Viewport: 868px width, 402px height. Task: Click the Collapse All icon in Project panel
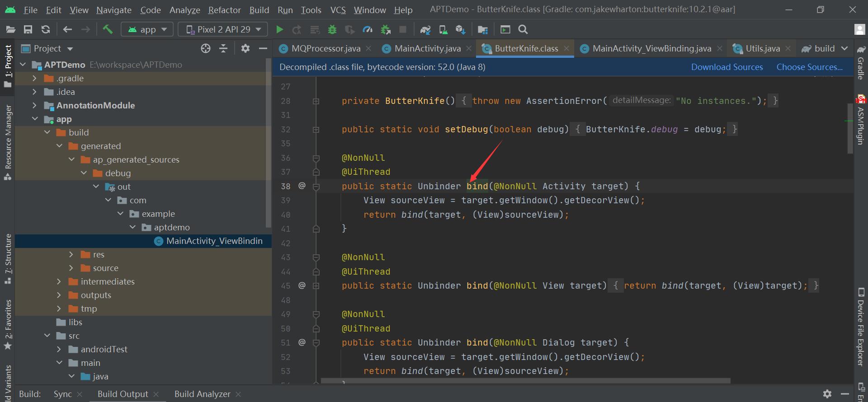coord(223,48)
